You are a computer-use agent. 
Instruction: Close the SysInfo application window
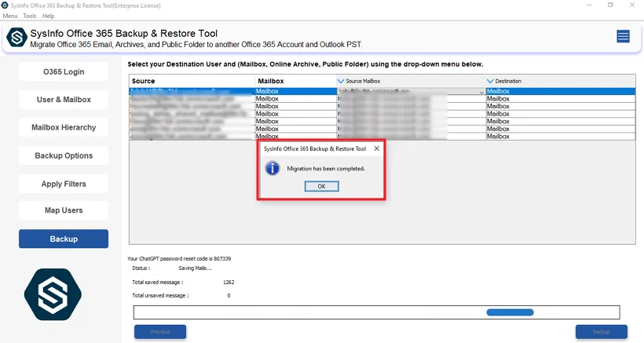(632, 5)
